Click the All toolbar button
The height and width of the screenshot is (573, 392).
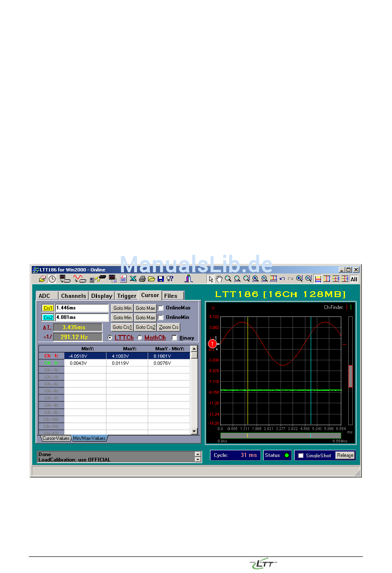click(x=354, y=279)
